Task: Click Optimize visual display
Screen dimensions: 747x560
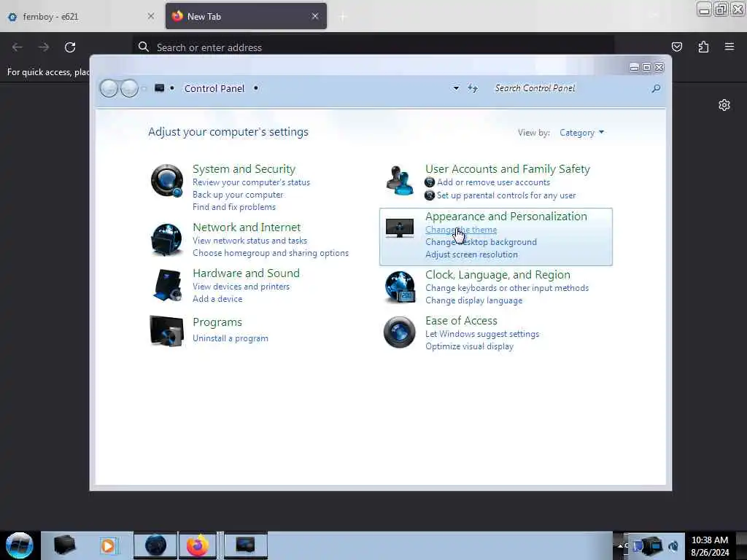Action: [469, 346]
